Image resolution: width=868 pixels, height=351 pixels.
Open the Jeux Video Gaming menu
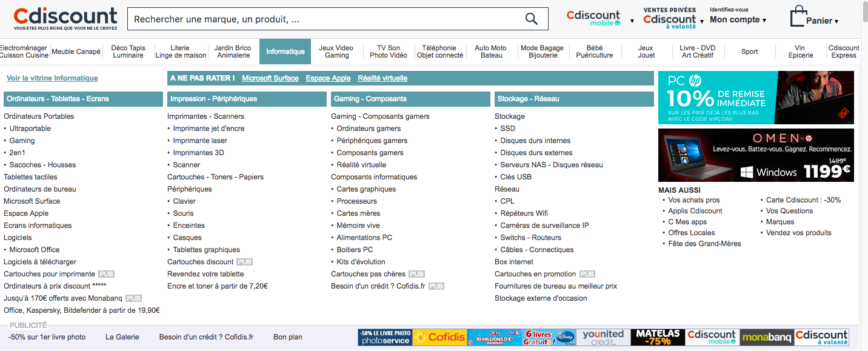[x=336, y=52]
